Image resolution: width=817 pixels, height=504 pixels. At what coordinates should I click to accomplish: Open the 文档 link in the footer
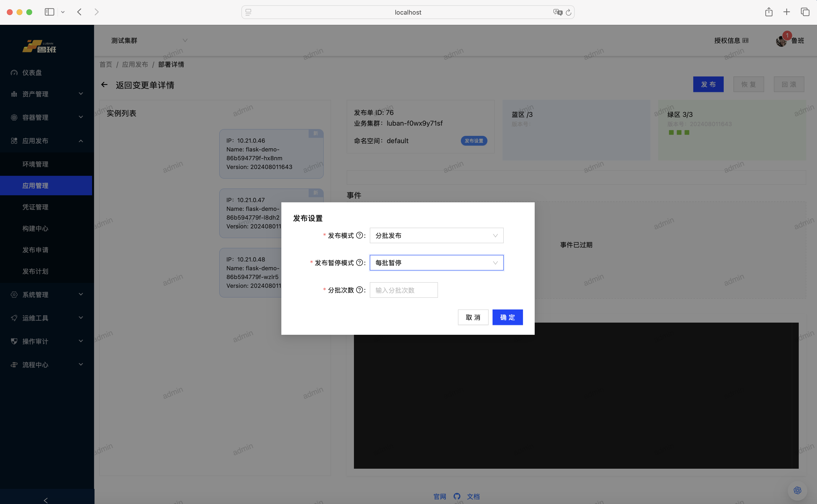click(473, 496)
